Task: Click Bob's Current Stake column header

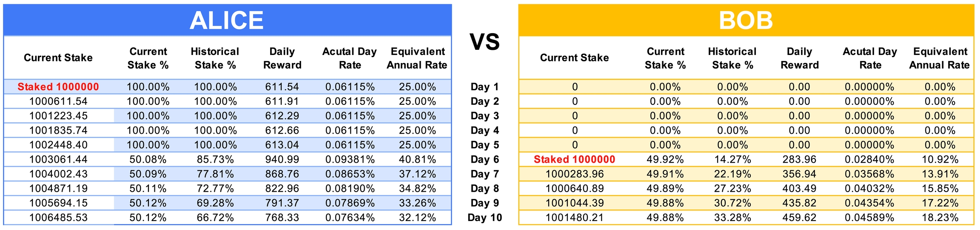Action: coord(574,58)
